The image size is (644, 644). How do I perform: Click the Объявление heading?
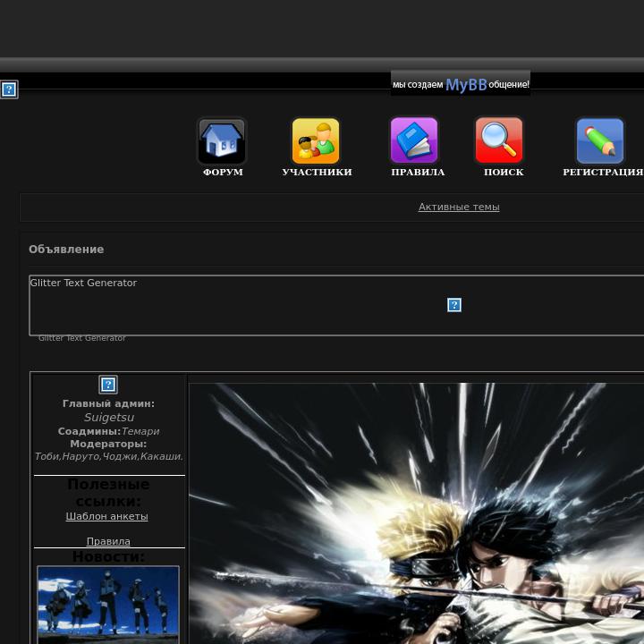pyautogui.click(x=66, y=250)
